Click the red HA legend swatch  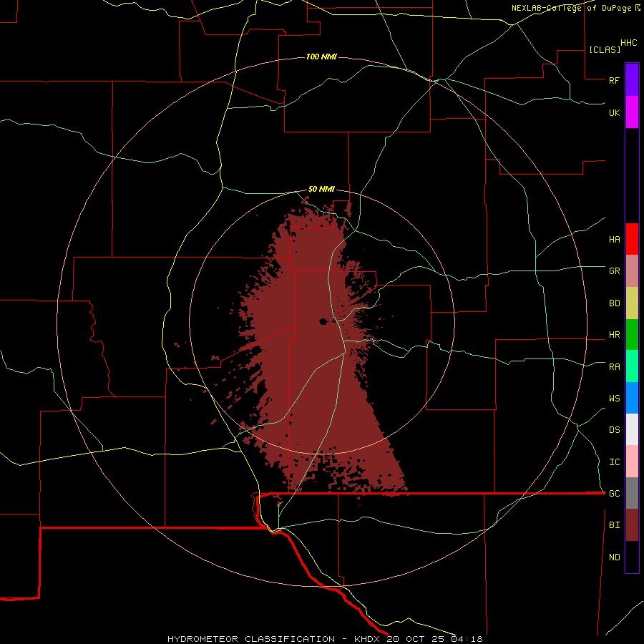click(x=632, y=239)
